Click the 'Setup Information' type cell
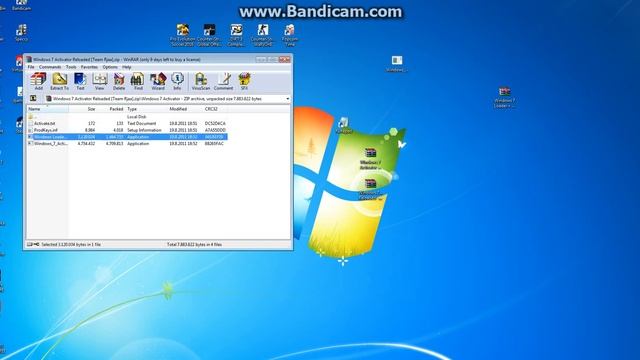Image resolution: width=640 pixels, height=360 pixels. 144,130
